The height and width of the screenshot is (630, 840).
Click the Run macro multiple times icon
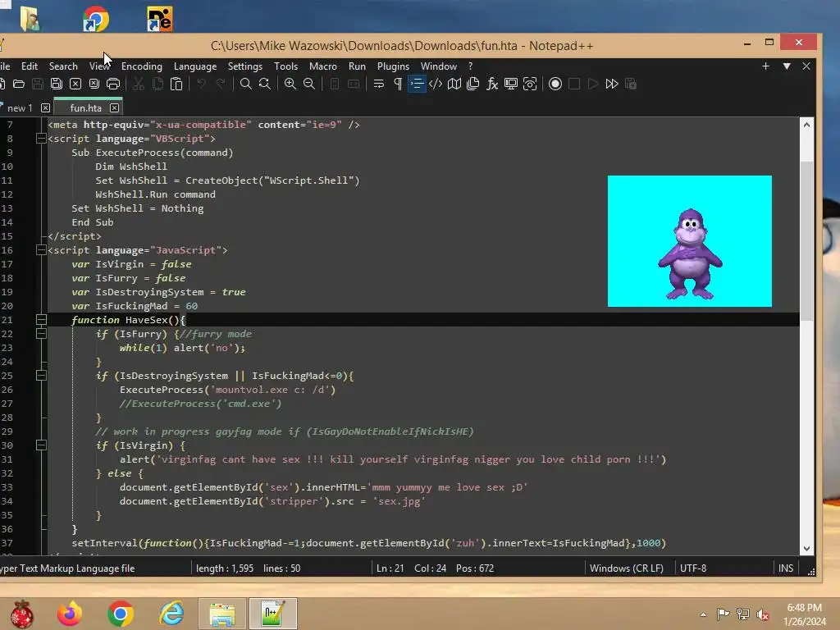pyautogui.click(x=612, y=84)
